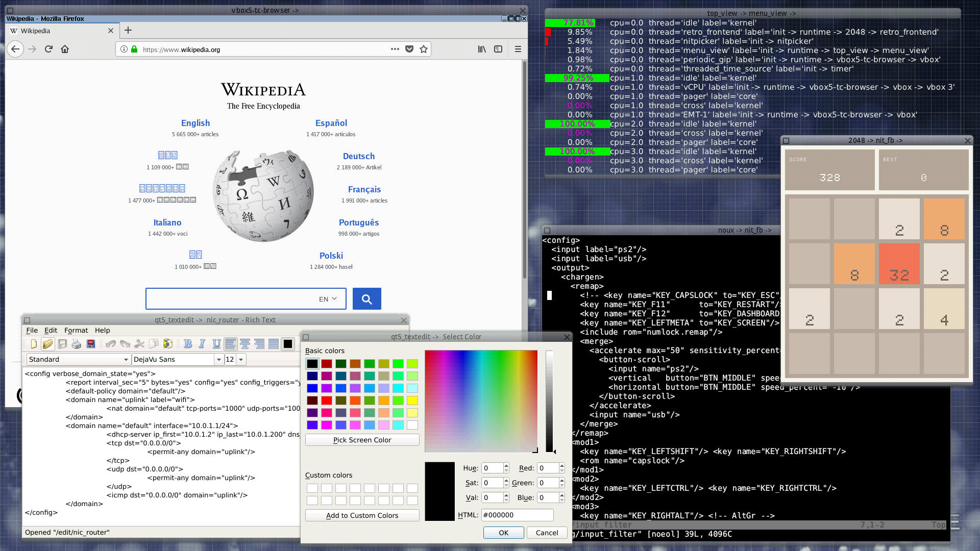
Task: Click the Paste icon in textedit toolbar
Action: [x=167, y=344]
